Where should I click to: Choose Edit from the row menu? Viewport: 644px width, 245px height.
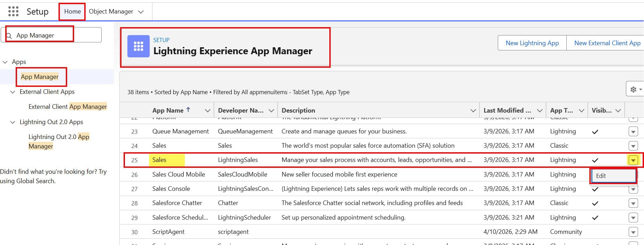(613, 176)
